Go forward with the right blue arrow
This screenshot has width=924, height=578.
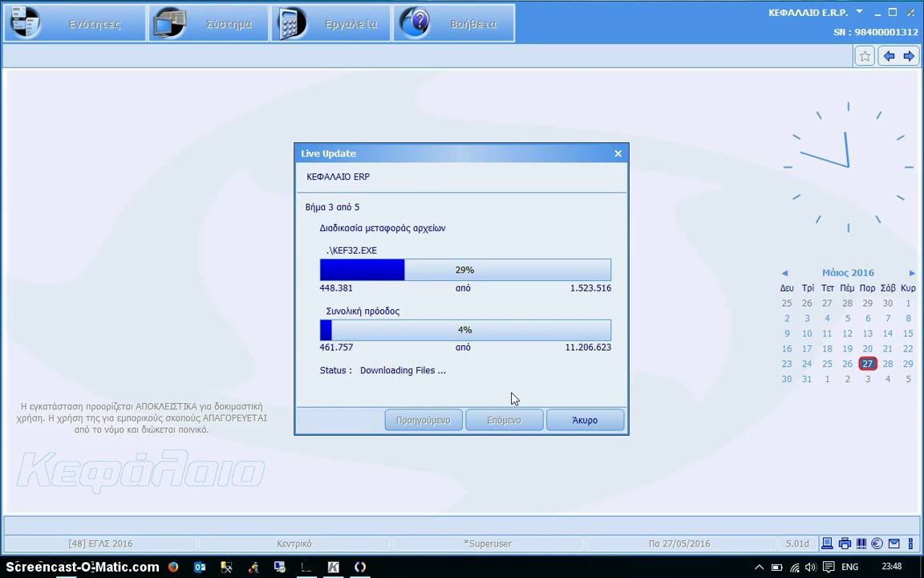point(909,57)
